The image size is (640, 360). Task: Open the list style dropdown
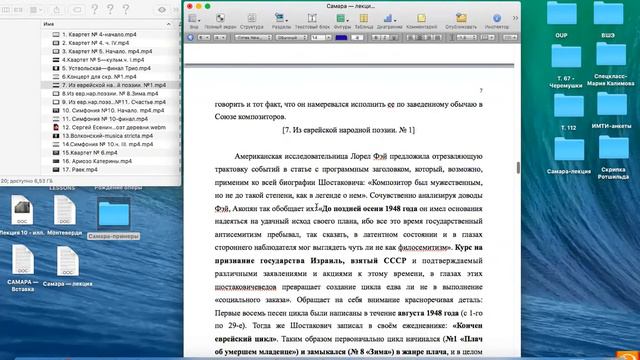[509, 38]
